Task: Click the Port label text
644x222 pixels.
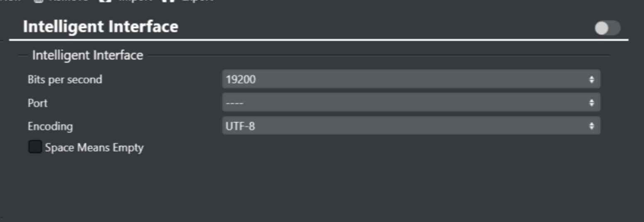Action: click(37, 103)
